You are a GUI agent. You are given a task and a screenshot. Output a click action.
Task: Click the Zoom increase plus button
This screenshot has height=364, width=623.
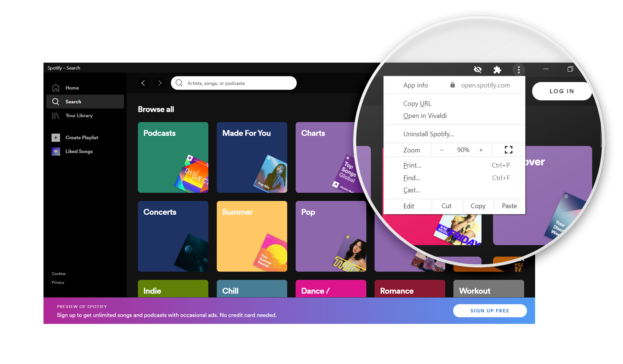481,150
